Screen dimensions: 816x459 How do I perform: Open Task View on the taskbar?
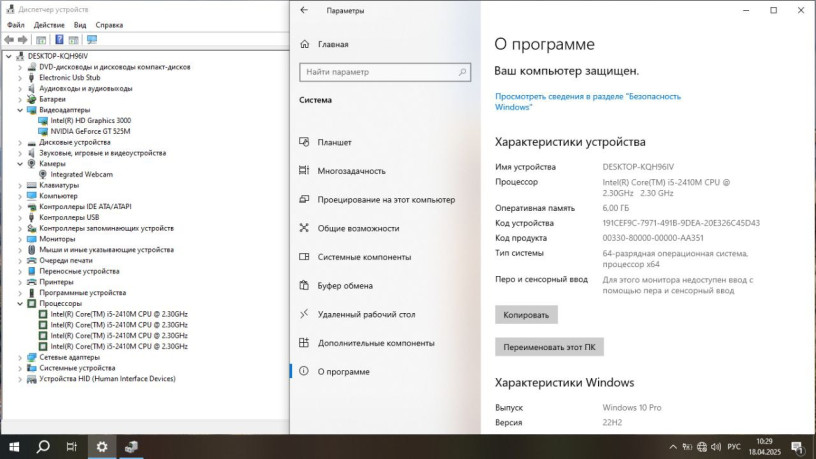72,447
